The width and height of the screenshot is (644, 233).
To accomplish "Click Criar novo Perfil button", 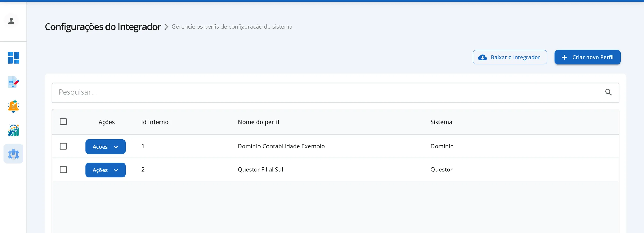I will pos(587,57).
